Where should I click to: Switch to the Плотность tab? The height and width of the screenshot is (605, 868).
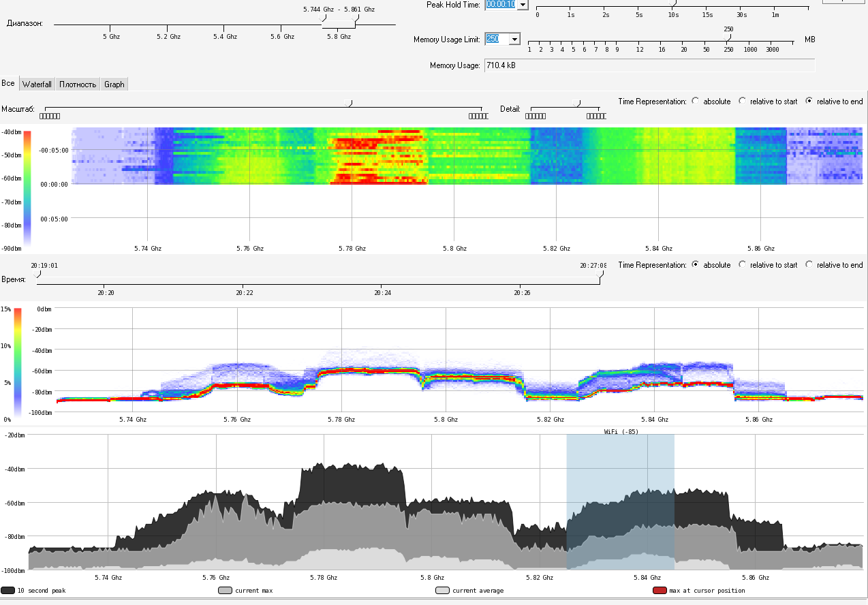click(78, 84)
